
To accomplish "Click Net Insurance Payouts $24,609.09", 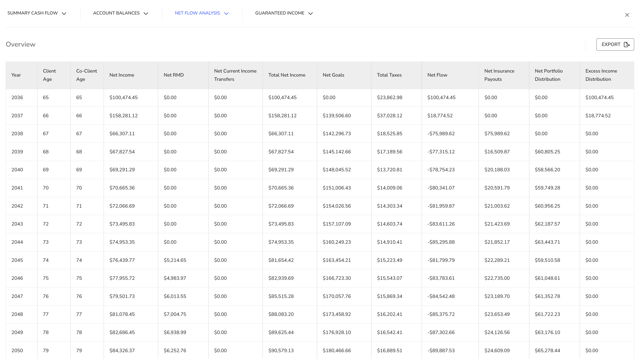I will [x=497, y=350].
